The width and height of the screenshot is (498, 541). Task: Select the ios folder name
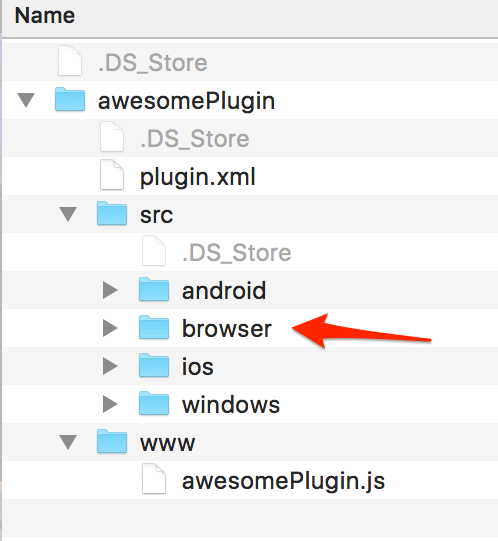coord(198,366)
